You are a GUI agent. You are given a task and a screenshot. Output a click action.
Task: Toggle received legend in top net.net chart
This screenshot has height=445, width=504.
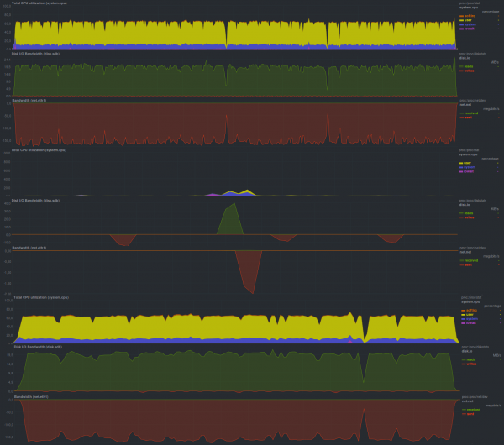point(470,113)
